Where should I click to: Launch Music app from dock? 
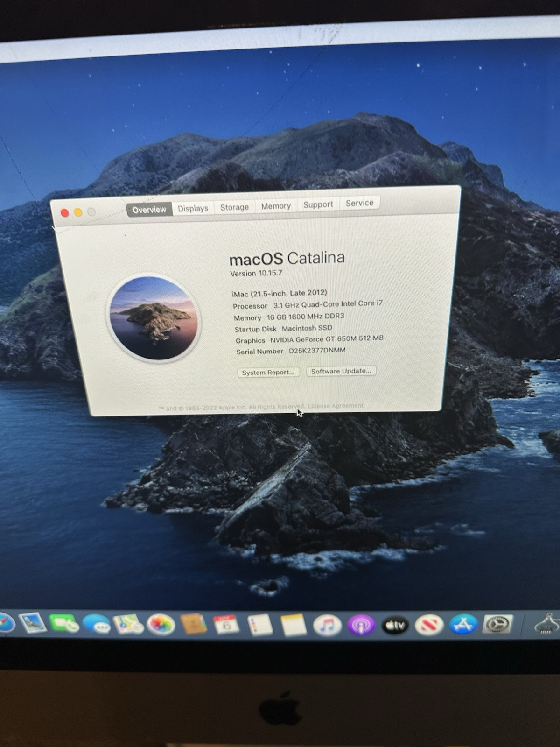tap(327, 625)
